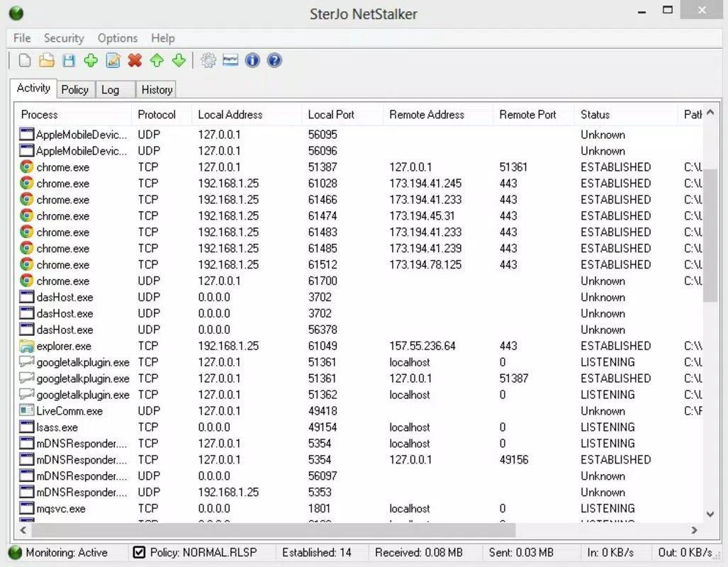Sort by the Local Port column header
The width and height of the screenshot is (728, 567).
(342, 114)
